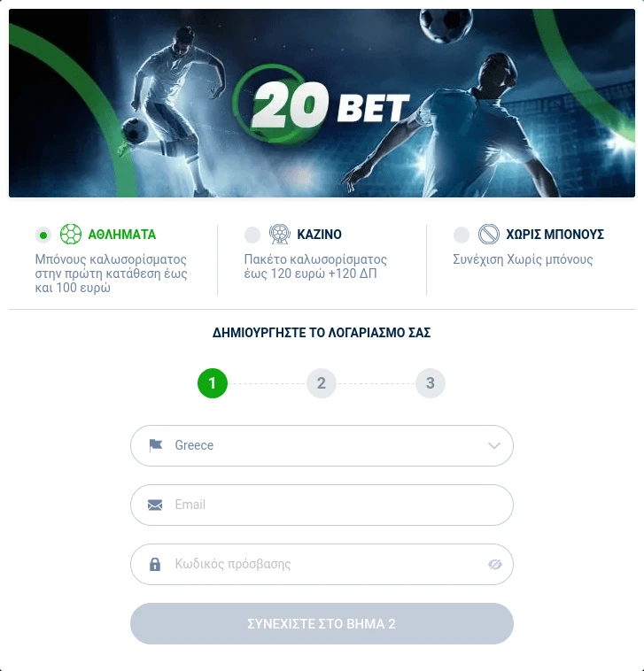This screenshot has width=644, height=671.
Task: Click the flag icon in the country field
Action: tap(155, 445)
